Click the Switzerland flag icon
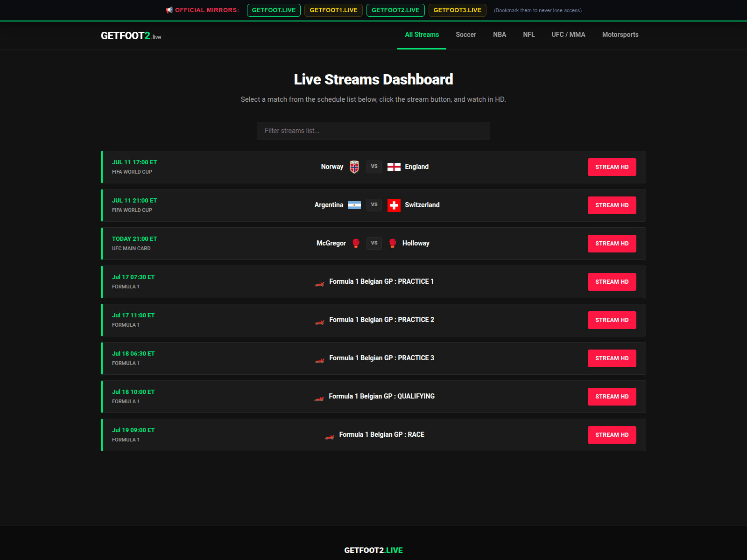Image resolution: width=747 pixels, height=560 pixels. [x=394, y=205]
